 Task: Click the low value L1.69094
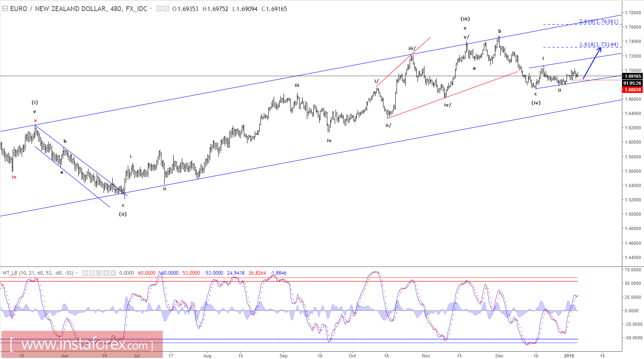point(245,9)
